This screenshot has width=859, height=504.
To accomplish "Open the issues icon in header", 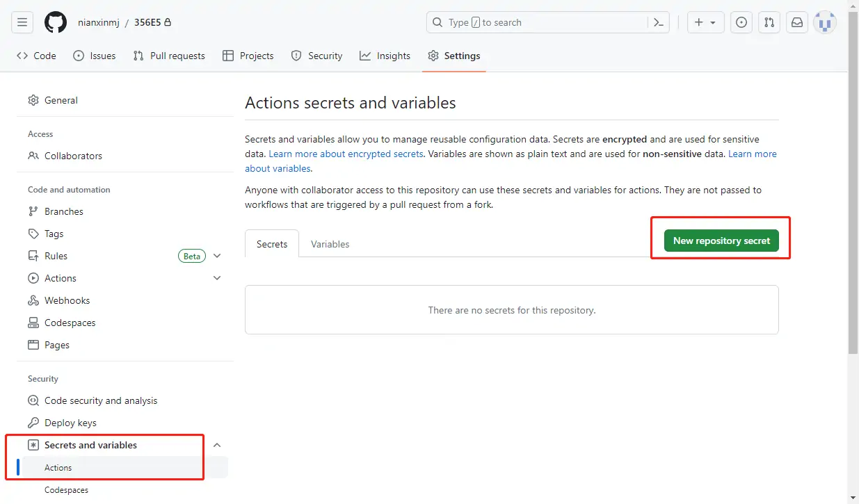I will point(742,22).
